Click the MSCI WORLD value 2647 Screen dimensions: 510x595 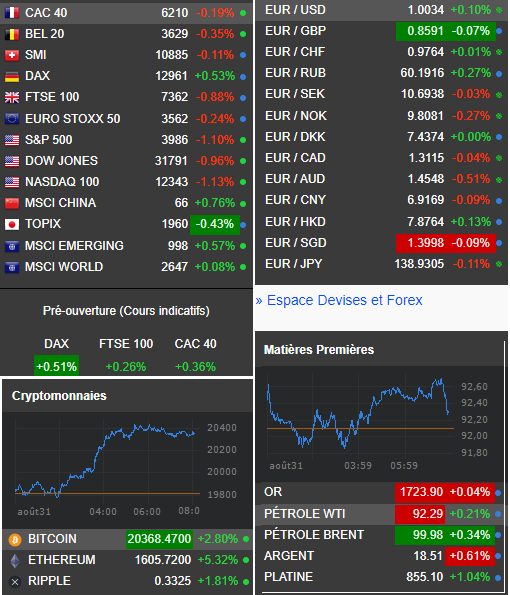click(x=175, y=267)
